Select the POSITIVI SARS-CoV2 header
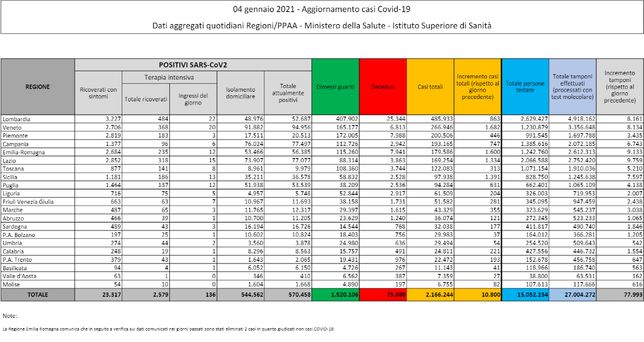The image size is (644, 342). tap(193, 65)
